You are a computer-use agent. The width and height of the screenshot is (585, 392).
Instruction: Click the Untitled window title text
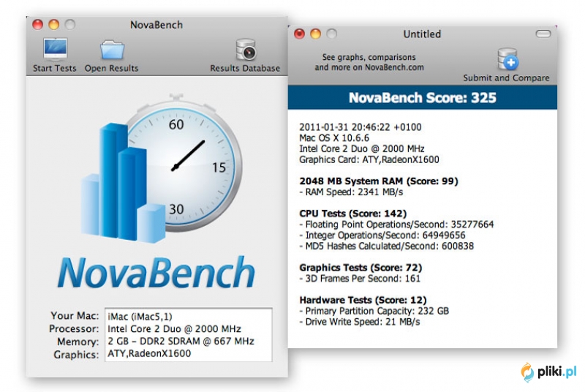[422, 34]
